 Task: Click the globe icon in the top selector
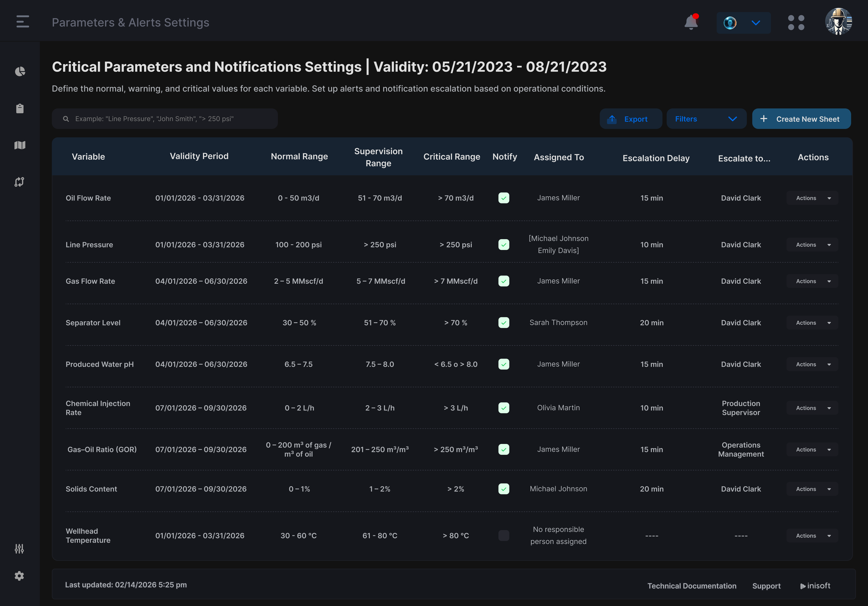click(730, 23)
